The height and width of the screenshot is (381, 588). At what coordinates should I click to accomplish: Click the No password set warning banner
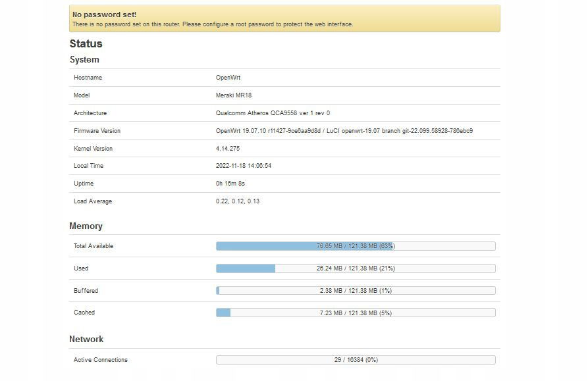tap(284, 18)
